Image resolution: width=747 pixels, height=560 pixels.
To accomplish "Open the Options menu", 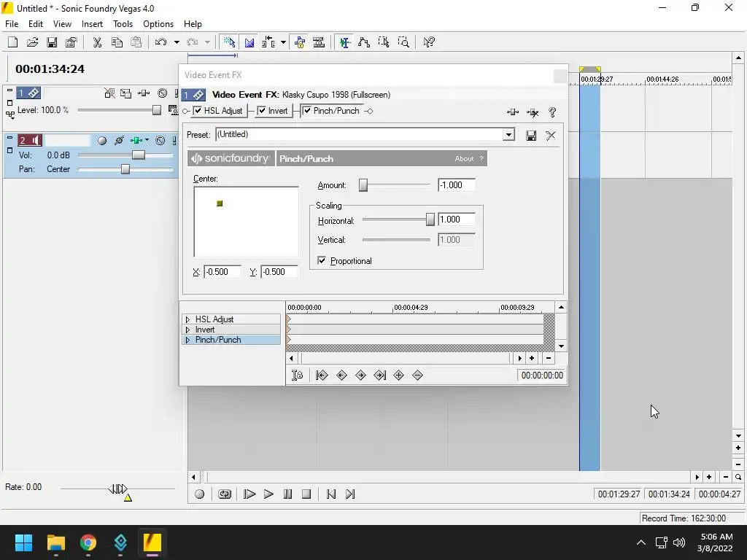I will (158, 24).
